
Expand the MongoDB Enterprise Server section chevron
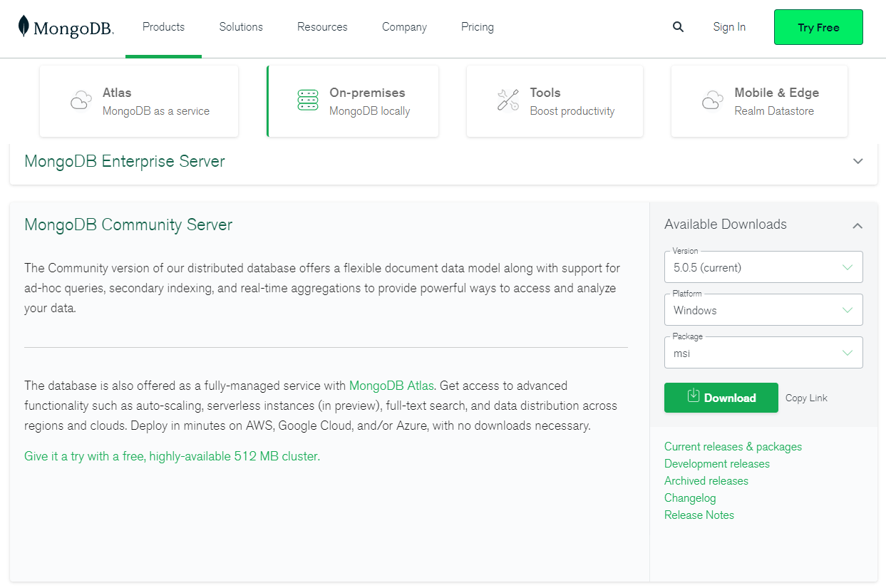tap(858, 161)
